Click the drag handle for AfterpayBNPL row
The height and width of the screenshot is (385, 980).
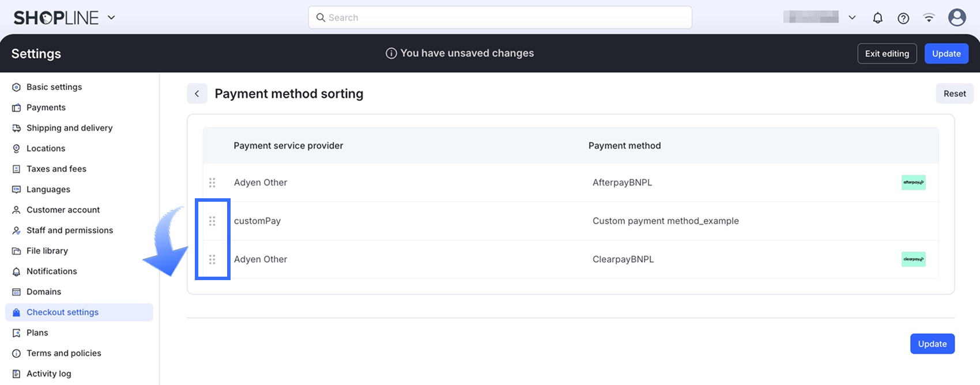click(212, 183)
